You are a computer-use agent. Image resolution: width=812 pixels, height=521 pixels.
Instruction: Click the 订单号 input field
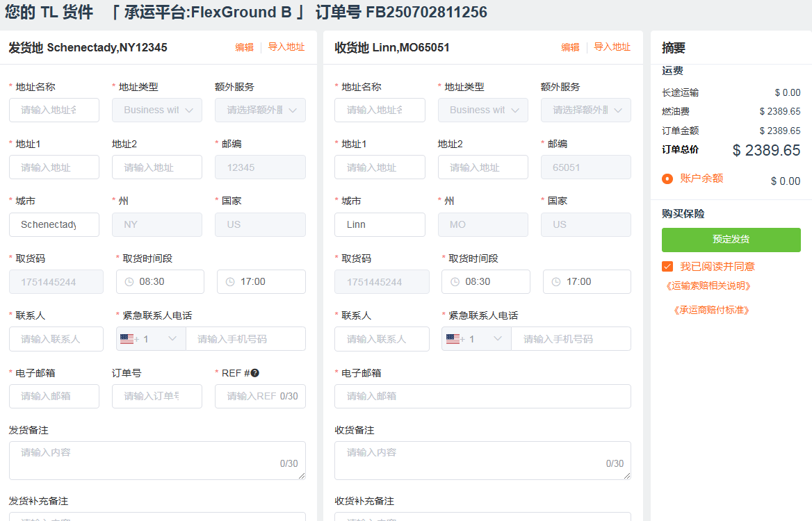[x=157, y=397]
